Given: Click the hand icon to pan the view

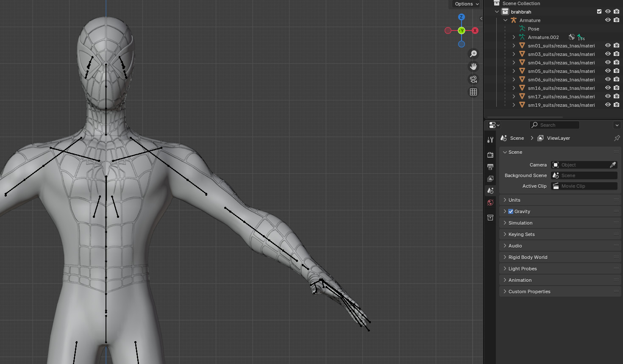Looking at the screenshot, I should coord(473,67).
